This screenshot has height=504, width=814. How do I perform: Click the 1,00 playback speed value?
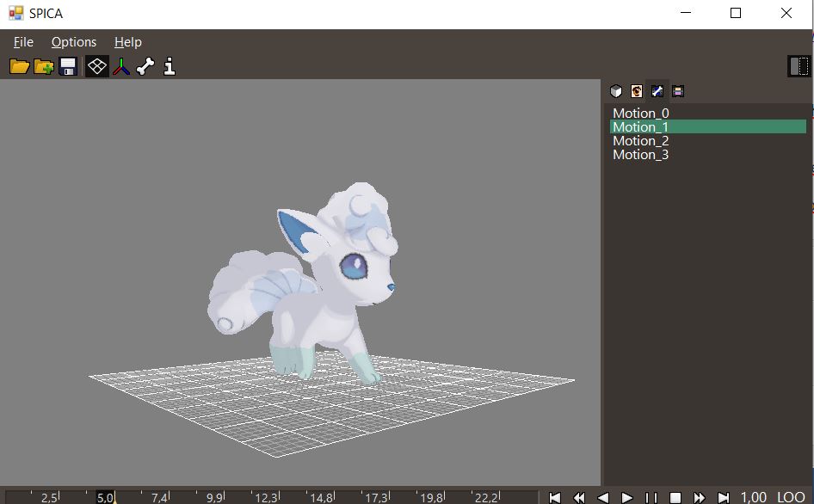(753, 497)
